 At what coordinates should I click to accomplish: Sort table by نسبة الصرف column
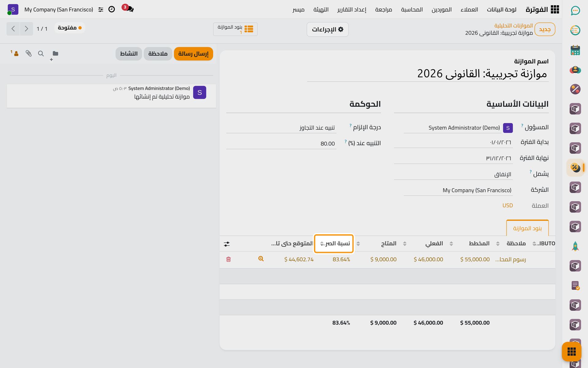[334, 243]
